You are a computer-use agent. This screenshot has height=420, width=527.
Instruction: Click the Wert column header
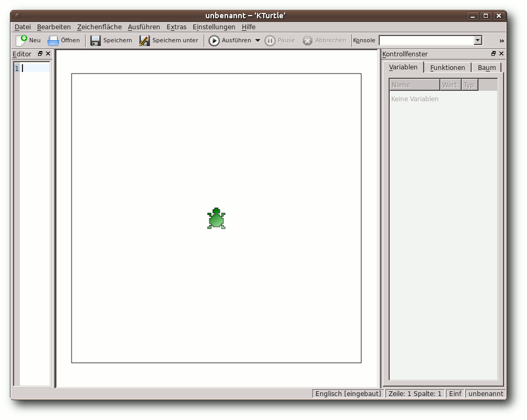[x=450, y=85]
